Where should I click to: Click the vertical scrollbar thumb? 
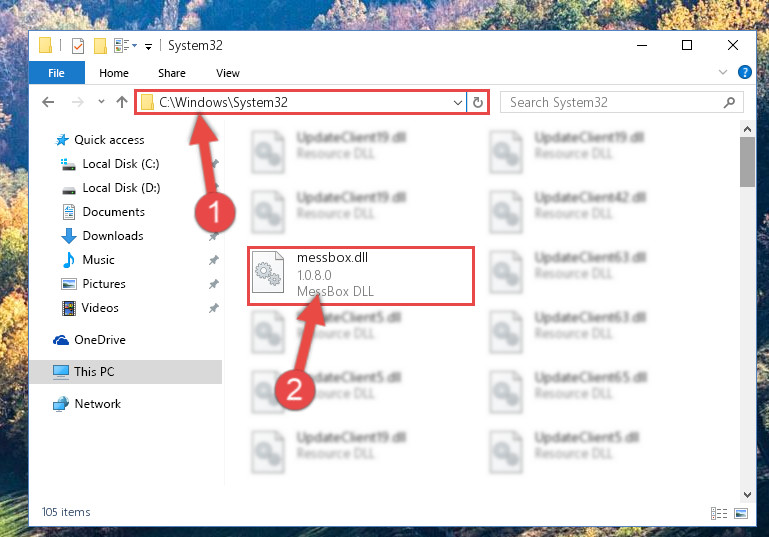pyautogui.click(x=747, y=162)
